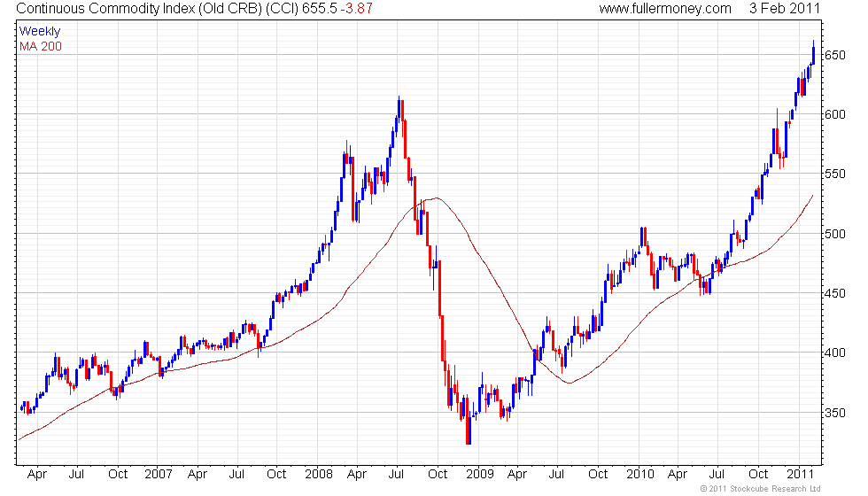Image resolution: width=868 pixels, height=496 pixels.
Task: Click the 2010 year label on time axis
Action: point(640,475)
